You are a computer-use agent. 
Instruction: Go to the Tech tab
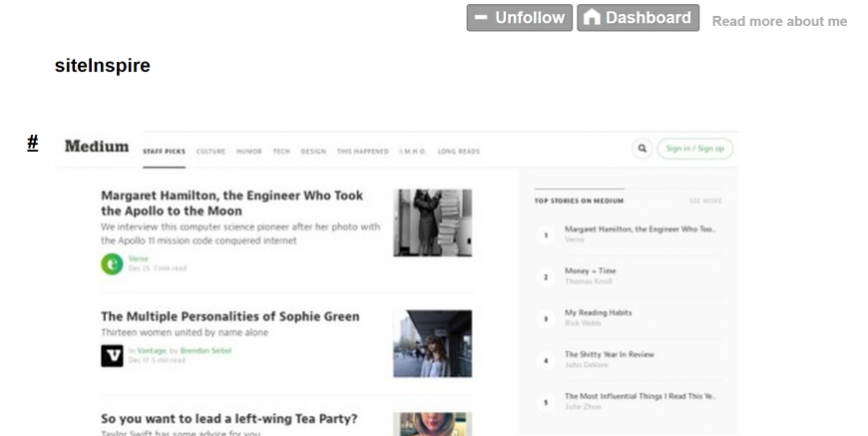[x=281, y=151]
